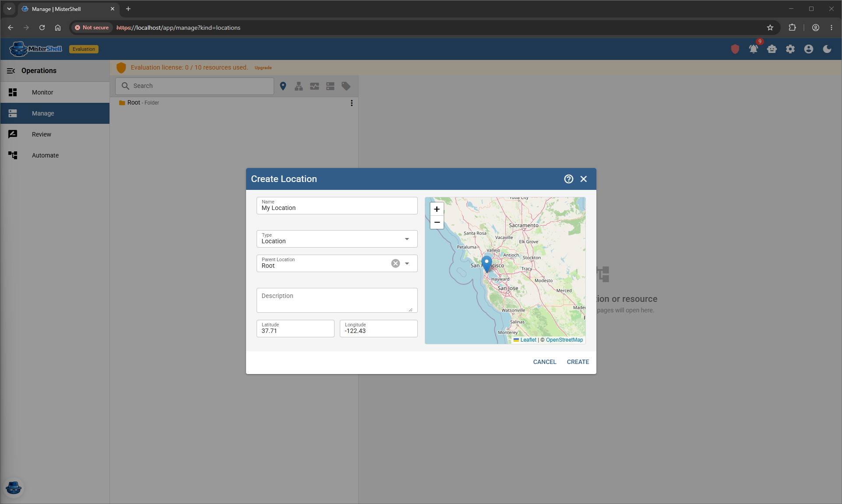Open the Leaflet attribution link

[x=528, y=340]
